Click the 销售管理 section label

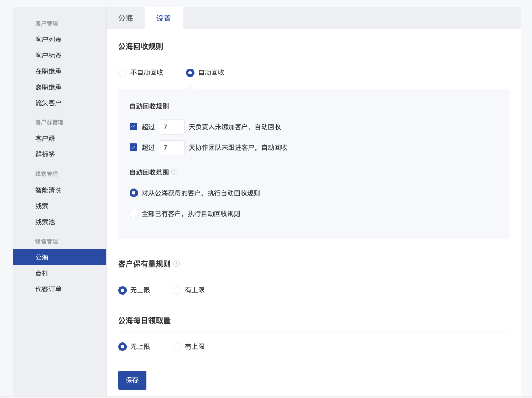tap(46, 241)
